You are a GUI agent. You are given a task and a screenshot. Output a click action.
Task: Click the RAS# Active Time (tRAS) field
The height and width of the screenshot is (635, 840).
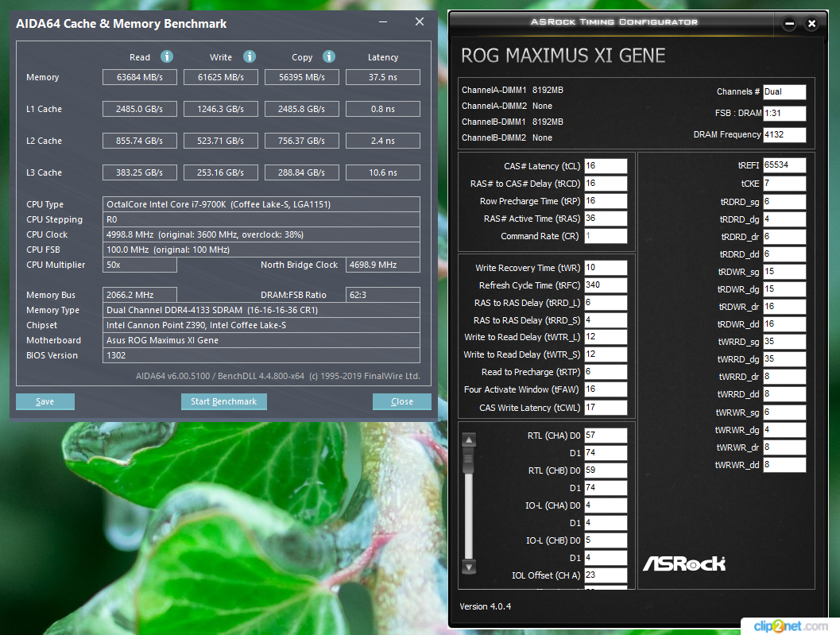coord(606,219)
